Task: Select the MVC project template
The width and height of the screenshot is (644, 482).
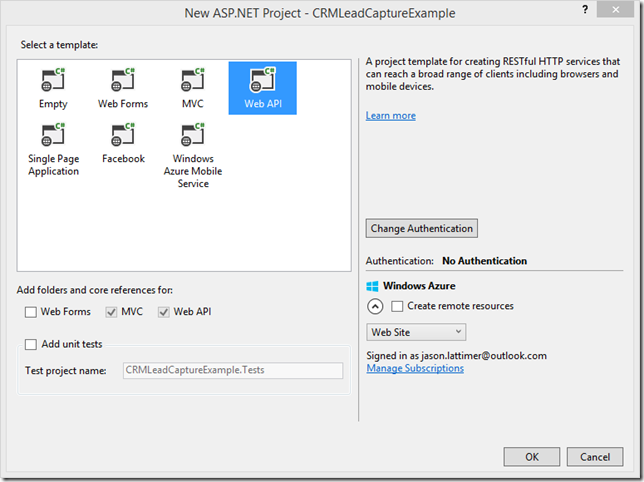Action: (x=193, y=88)
